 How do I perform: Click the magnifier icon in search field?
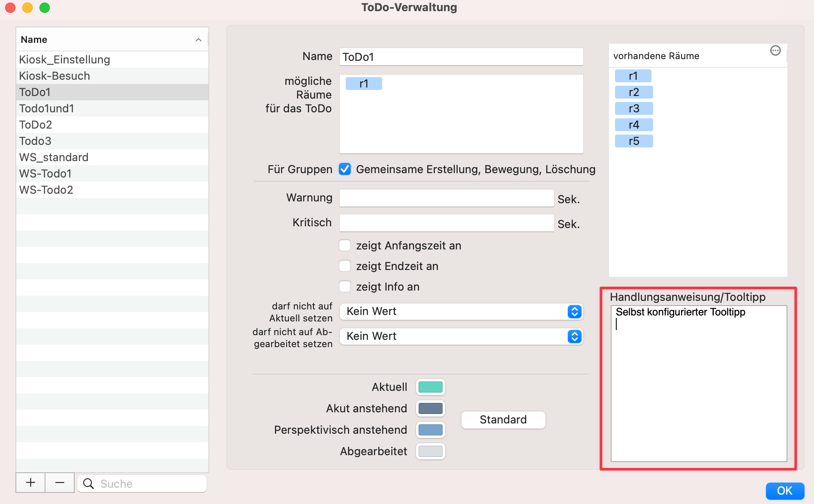88,483
